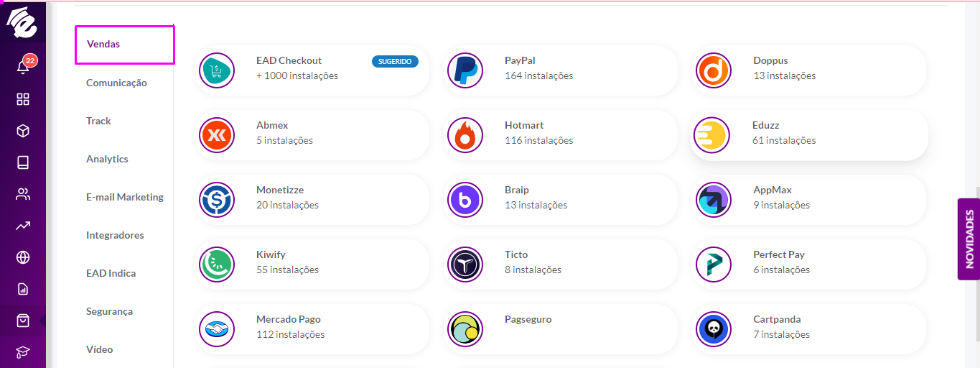Click the shopping bag icon in sidebar
980x368 pixels.
point(23,321)
